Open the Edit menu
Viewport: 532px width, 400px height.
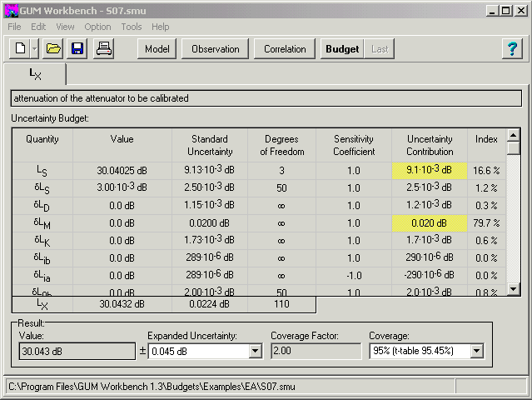38,27
